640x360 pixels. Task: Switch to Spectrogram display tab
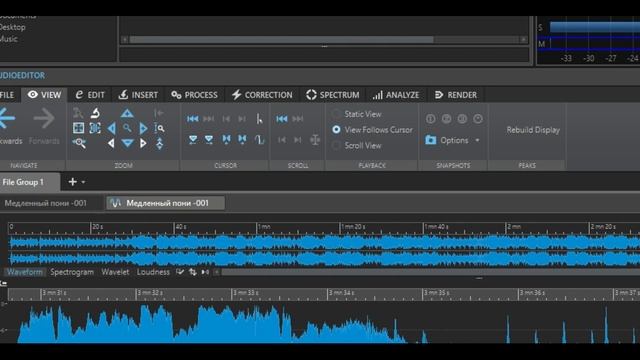pos(72,272)
